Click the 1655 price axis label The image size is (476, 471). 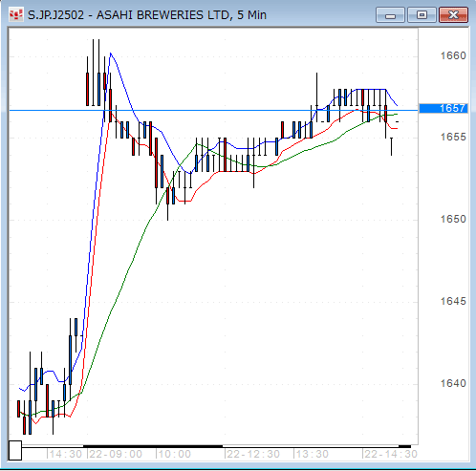[x=453, y=137]
